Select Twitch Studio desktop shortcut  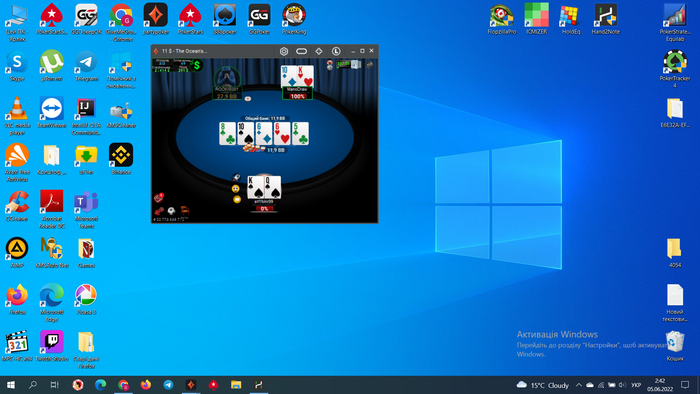52,346
